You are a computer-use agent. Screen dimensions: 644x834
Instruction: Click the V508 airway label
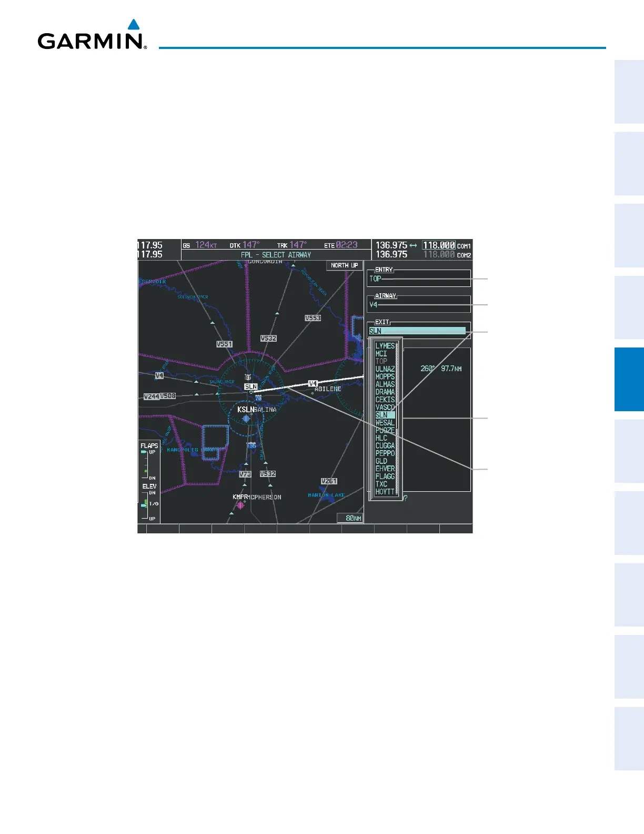pos(168,396)
